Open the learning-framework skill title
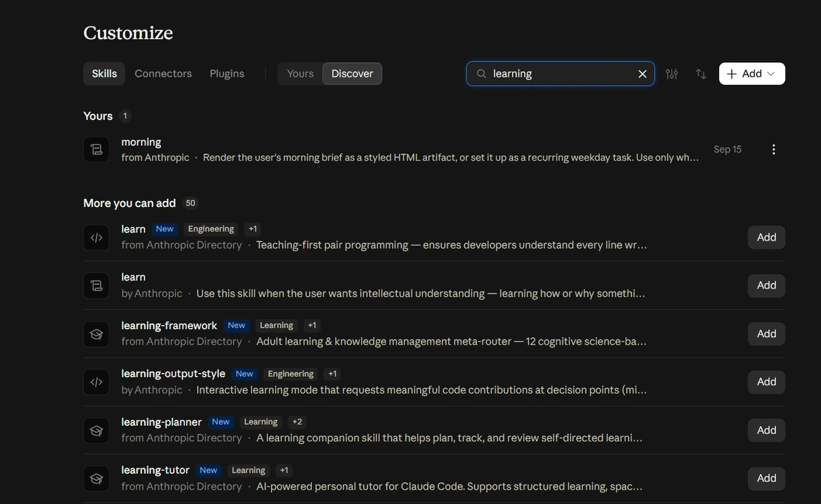821x504 pixels. coord(169,326)
